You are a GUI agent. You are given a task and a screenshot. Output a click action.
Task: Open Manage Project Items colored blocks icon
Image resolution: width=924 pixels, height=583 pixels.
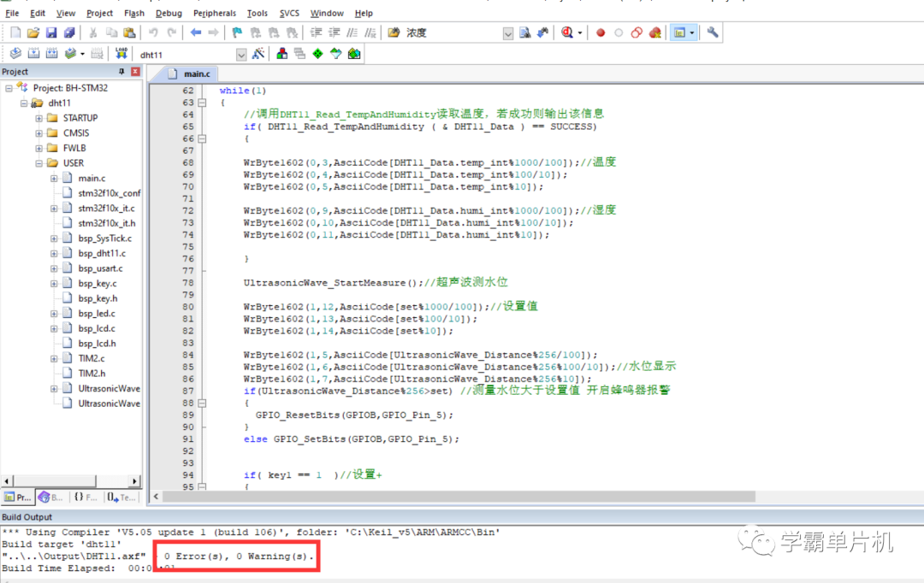281,54
